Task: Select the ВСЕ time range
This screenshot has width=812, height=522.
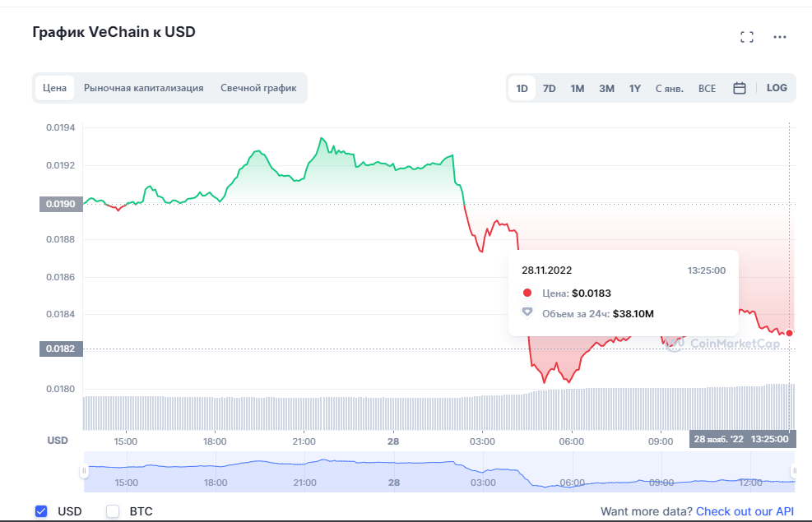Action: 707,89
